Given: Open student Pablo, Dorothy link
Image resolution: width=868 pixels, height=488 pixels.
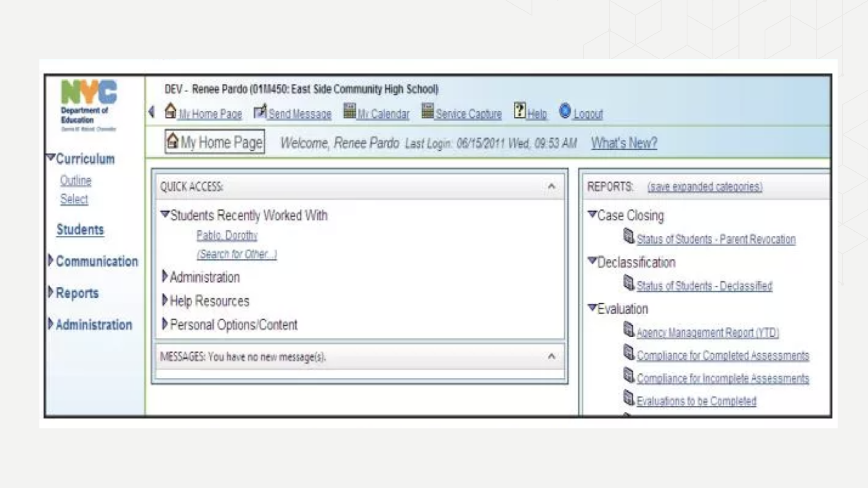Looking at the screenshot, I should tap(227, 236).
